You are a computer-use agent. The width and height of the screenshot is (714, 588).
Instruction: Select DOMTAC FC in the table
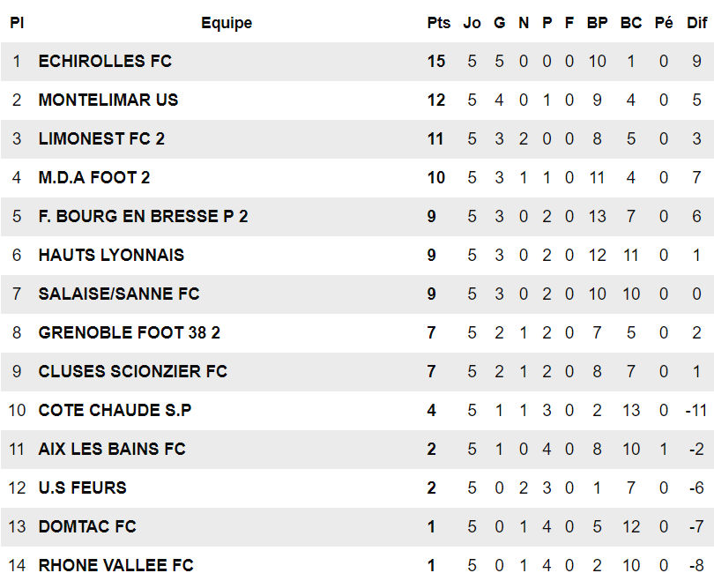[87, 527]
